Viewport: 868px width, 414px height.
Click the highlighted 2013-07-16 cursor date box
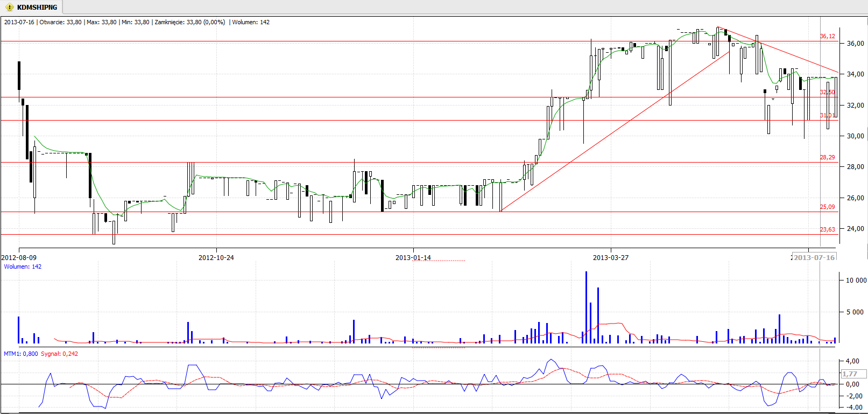click(x=814, y=257)
